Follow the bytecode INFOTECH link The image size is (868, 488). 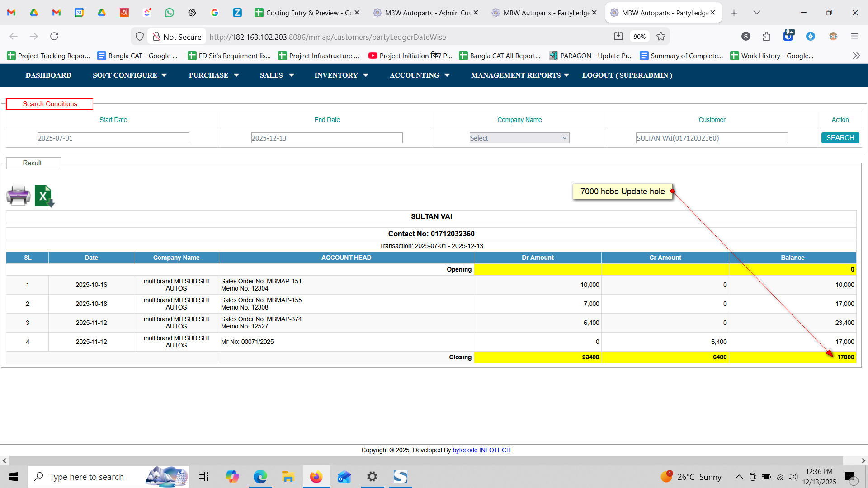click(x=481, y=450)
